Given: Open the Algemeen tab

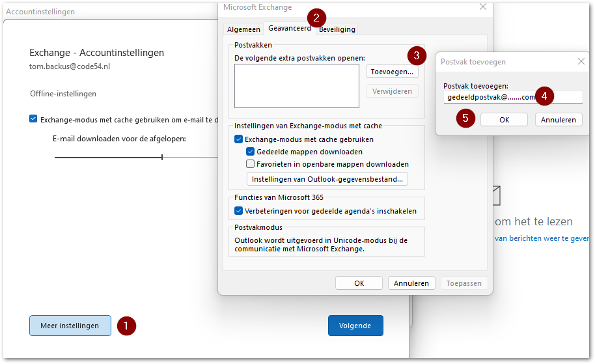Looking at the screenshot, I should pos(243,29).
